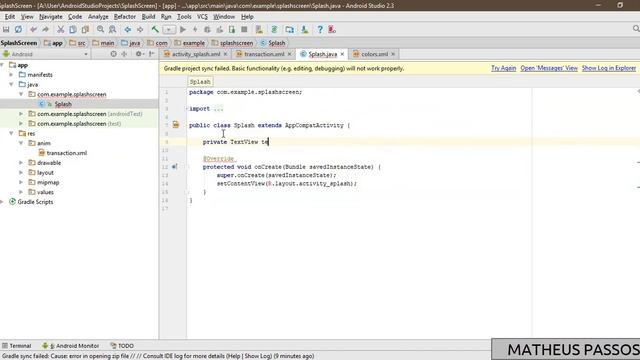Click the Collapse All icon in project panel
The image size is (640, 360).
tap(124, 54)
